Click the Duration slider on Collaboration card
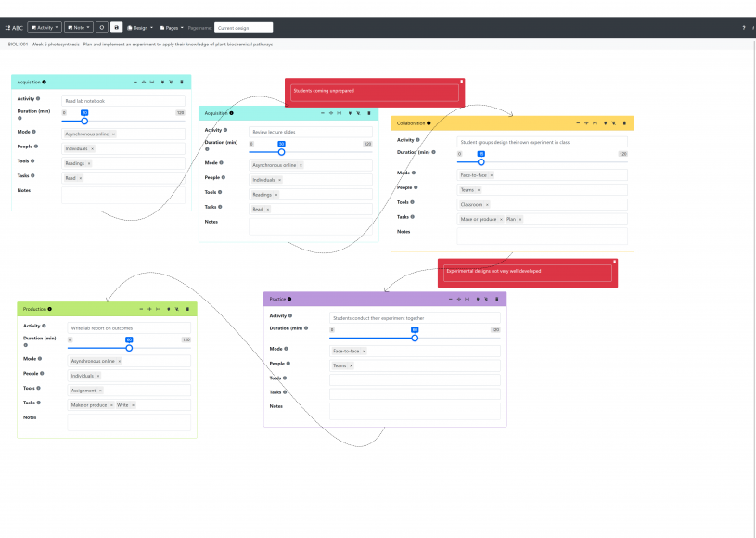756x538 pixels. tap(480, 161)
